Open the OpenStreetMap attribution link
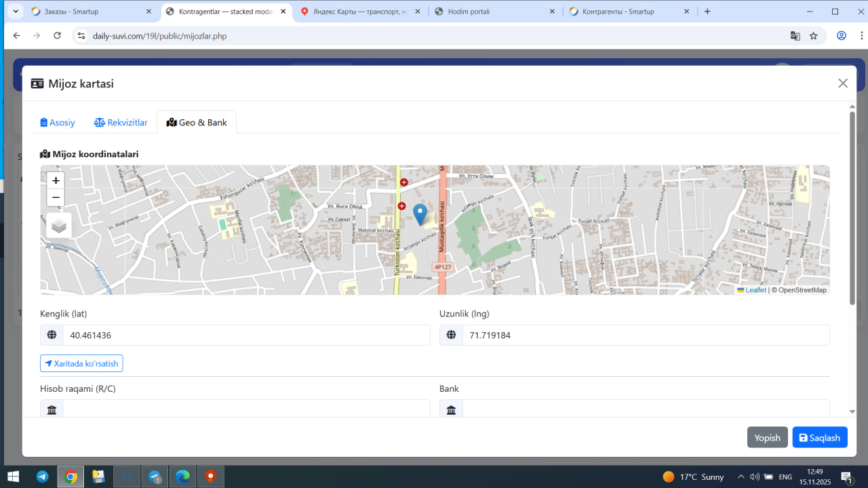This screenshot has width=868, height=488. click(802, 290)
